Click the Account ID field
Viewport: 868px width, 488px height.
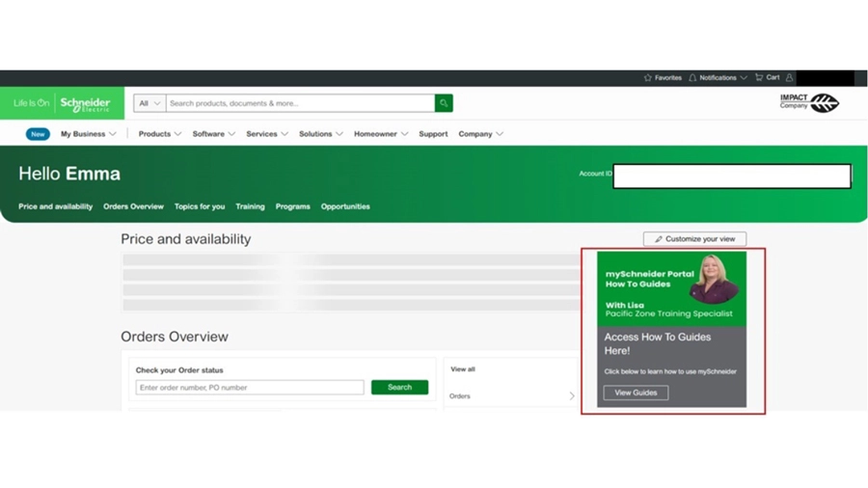coord(732,176)
